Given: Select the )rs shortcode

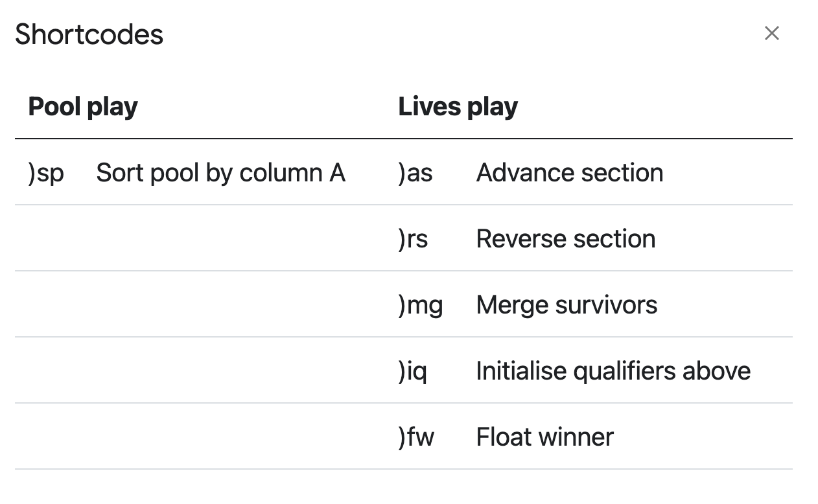Looking at the screenshot, I should (x=413, y=239).
